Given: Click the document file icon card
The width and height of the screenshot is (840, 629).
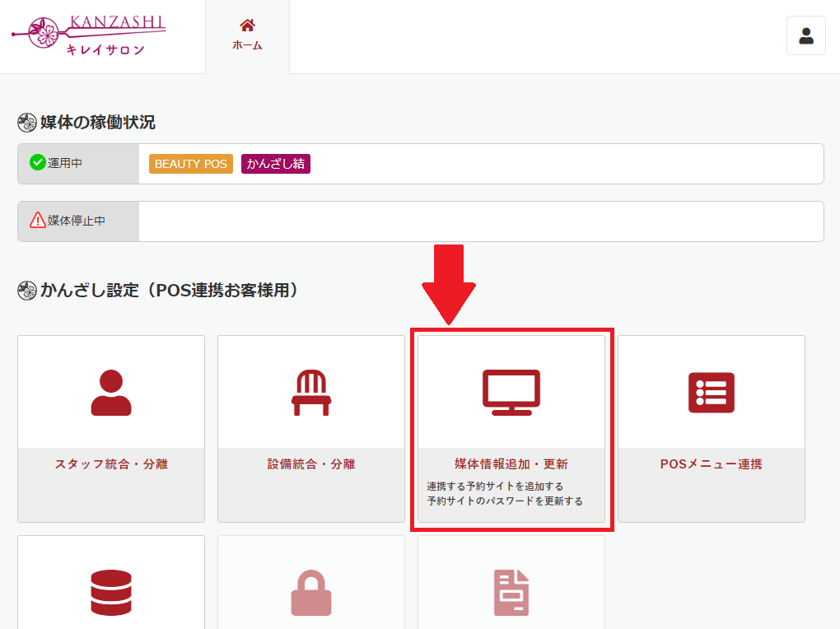Looking at the screenshot, I should 511,592.
